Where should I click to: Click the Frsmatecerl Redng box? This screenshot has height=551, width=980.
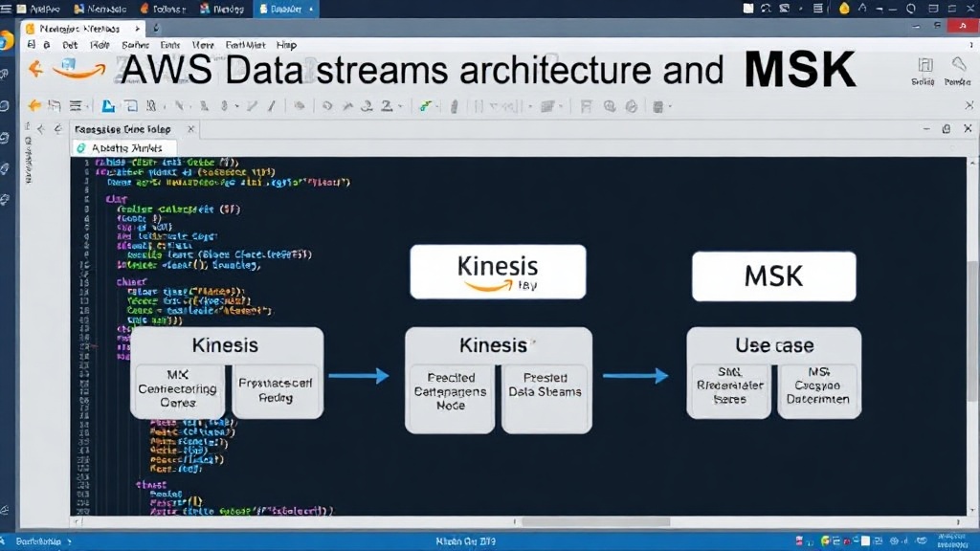click(x=276, y=390)
